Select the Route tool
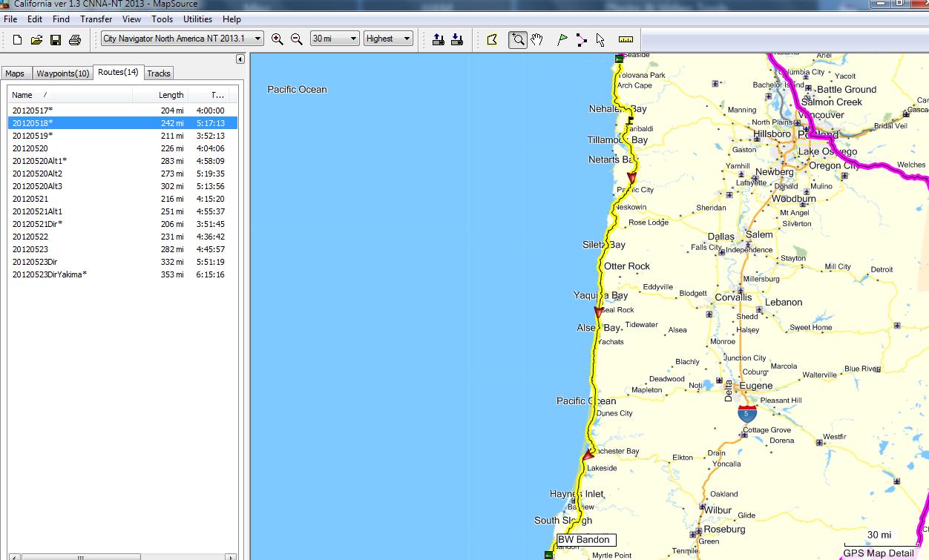 [x=582, y=40]
